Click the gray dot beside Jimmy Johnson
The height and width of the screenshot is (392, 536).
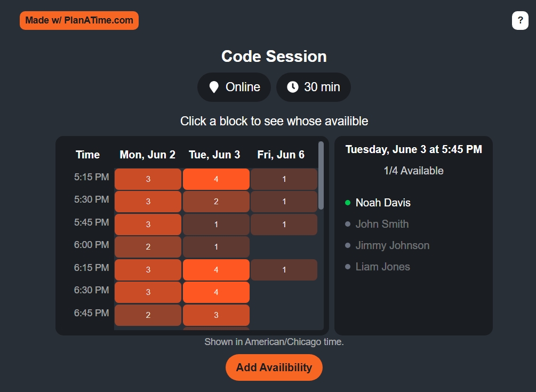(348, 245)
